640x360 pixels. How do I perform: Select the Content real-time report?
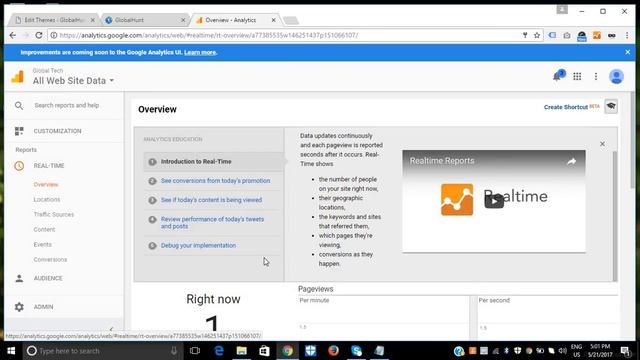pyautogui.click(x=44, y=230)
